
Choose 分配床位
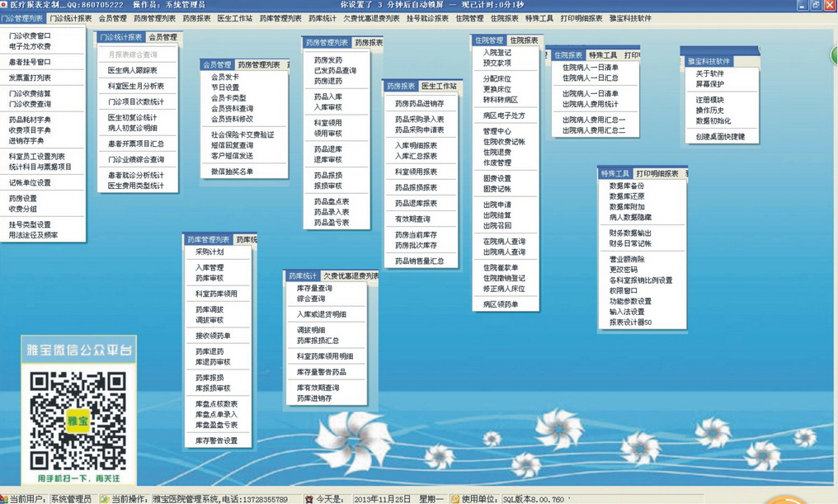(x=497, y=78)
